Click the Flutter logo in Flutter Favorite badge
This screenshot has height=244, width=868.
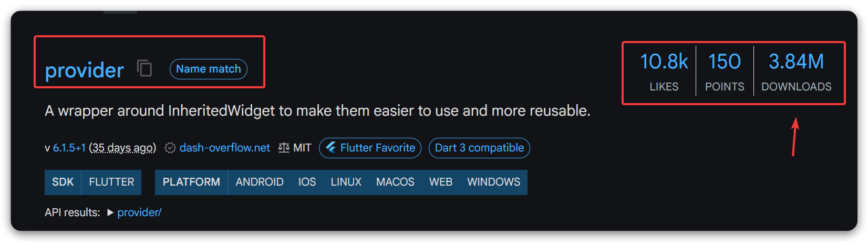[x=331, y=148]
